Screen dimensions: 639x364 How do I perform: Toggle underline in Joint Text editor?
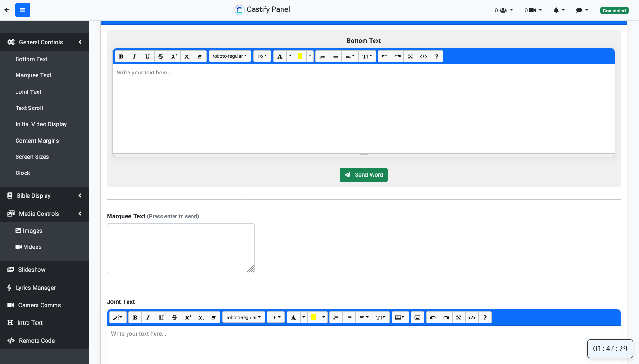[162, 318]
